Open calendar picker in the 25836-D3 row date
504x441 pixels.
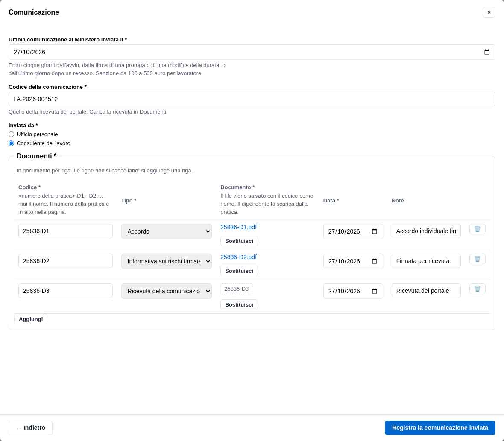click(x=375, y=291)
